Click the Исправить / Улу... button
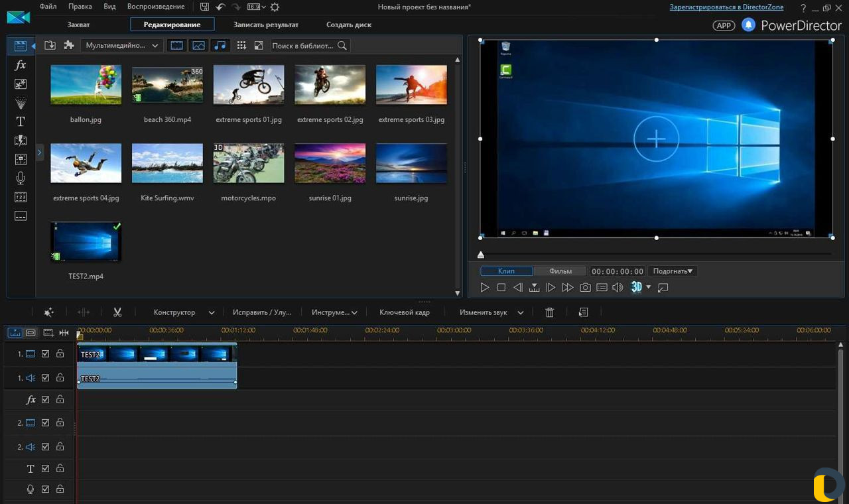 point(262,312)
